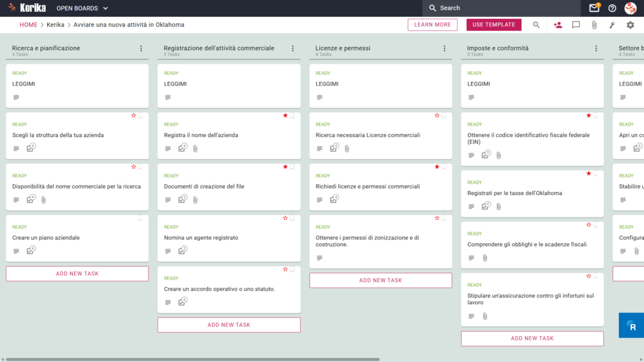Image resolution: width=644 pixels, height=362 pixels.
Task: Click the LEARN MORE button
Action: click(433, 25)
